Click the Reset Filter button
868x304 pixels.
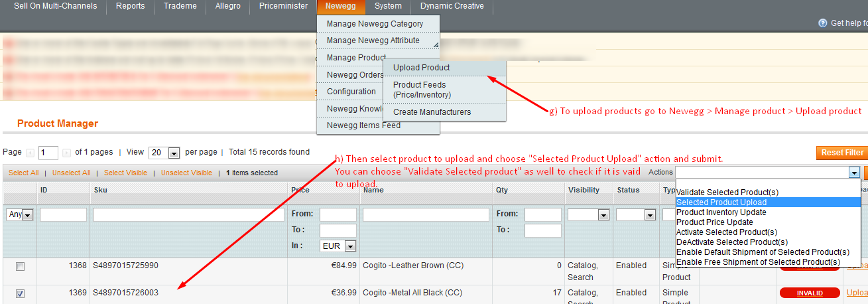842,153
